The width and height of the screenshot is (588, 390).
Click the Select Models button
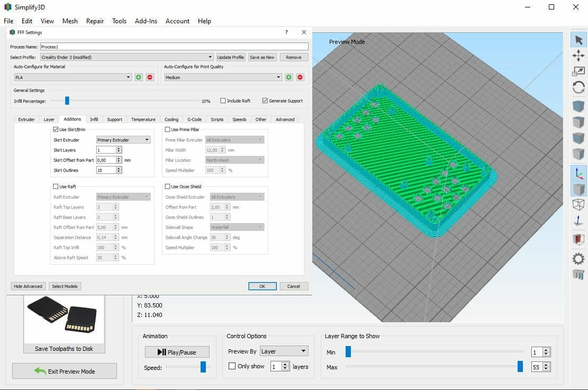point(65,286)
